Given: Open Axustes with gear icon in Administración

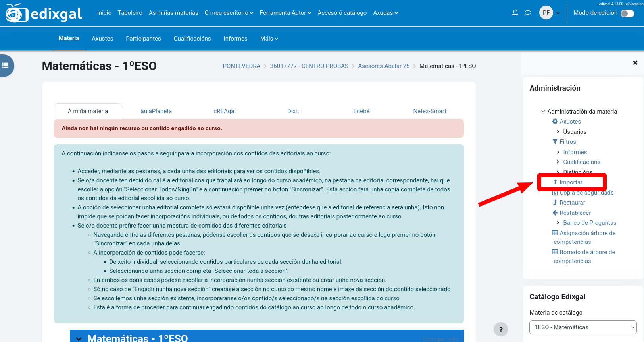Looking at the screenshot, I should (570, 122).
